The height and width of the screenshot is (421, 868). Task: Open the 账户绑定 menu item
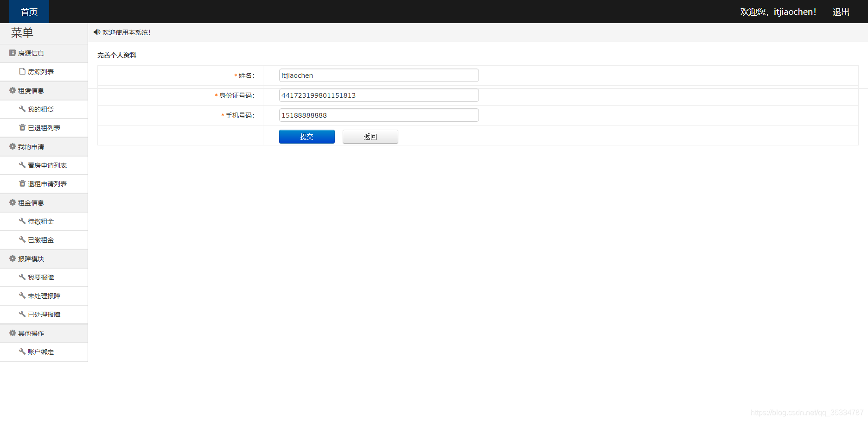pyautogui.click(x=44, y=352)
